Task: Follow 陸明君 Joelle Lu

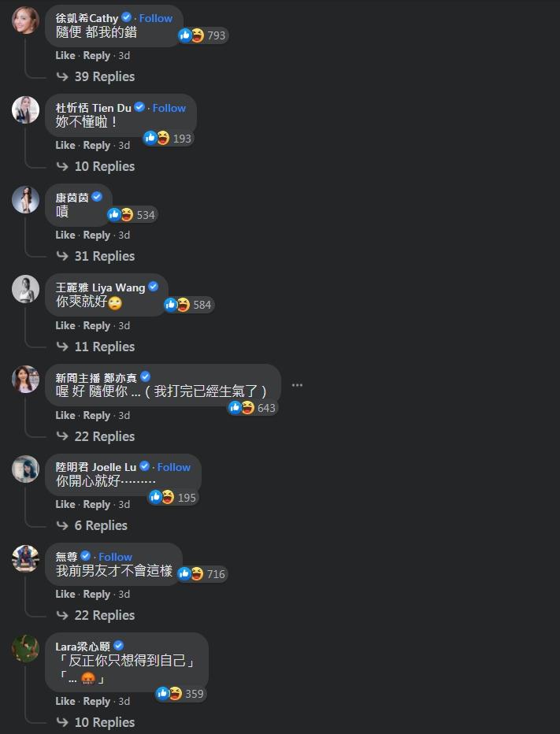Action: click(x=174, y=467)
